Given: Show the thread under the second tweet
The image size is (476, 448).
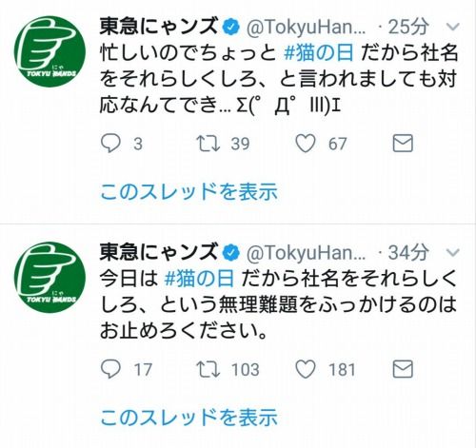Looking at the screenshot, I should (188, 417).
